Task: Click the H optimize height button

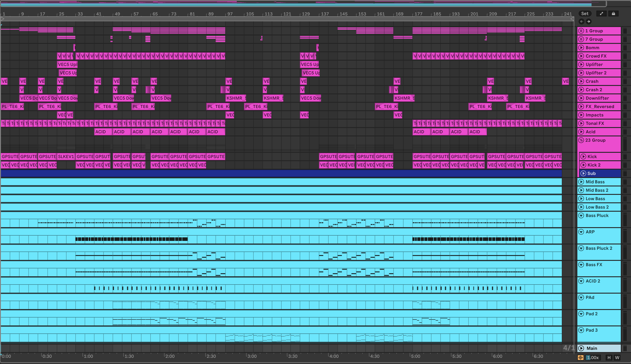Action: pyautogui.click(x=609, y=358)
